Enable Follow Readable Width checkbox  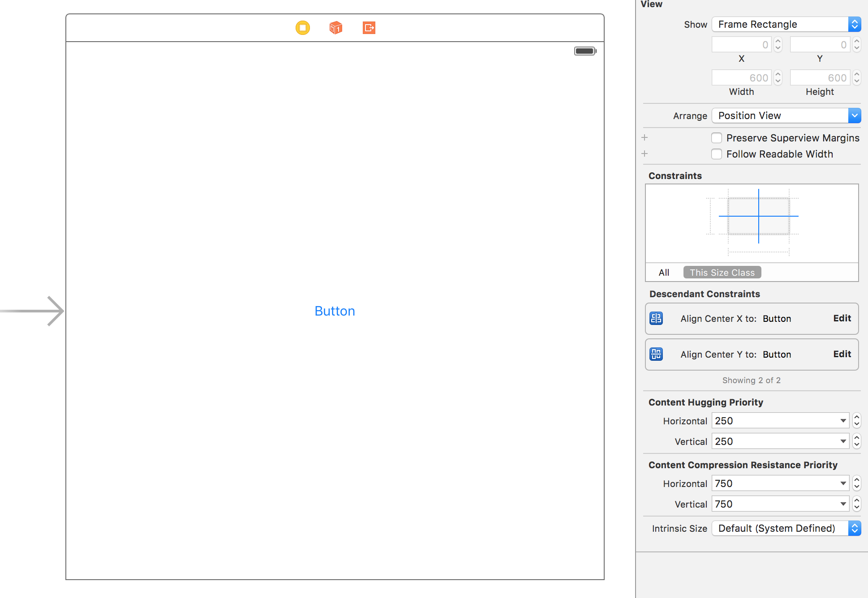[717, 154]
